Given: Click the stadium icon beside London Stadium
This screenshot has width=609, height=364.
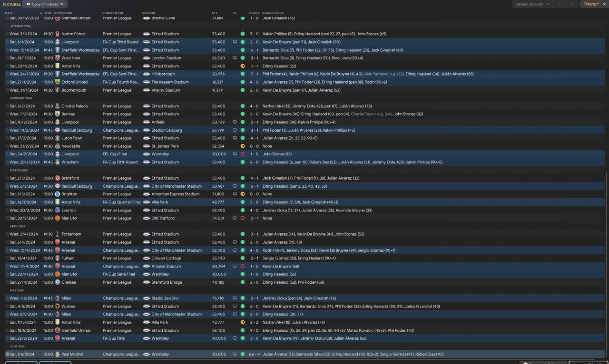Looking at the screenshot, I should click(147, 58).
